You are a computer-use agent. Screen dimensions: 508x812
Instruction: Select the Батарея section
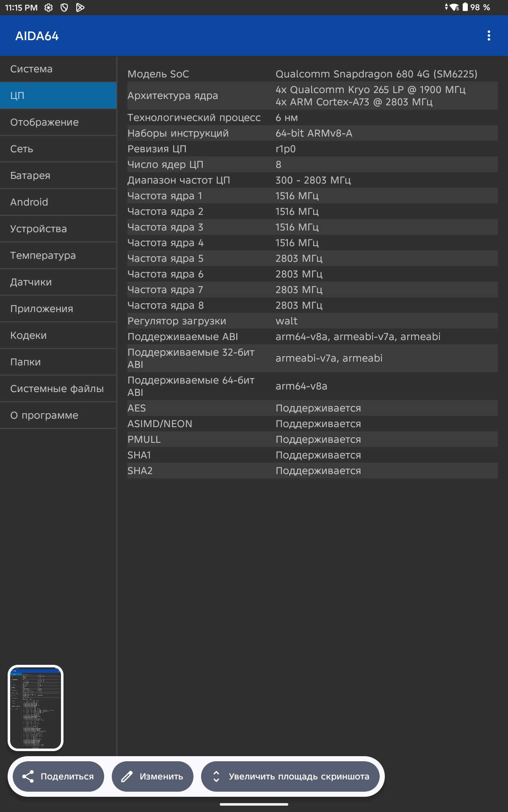tap(58, 176)
